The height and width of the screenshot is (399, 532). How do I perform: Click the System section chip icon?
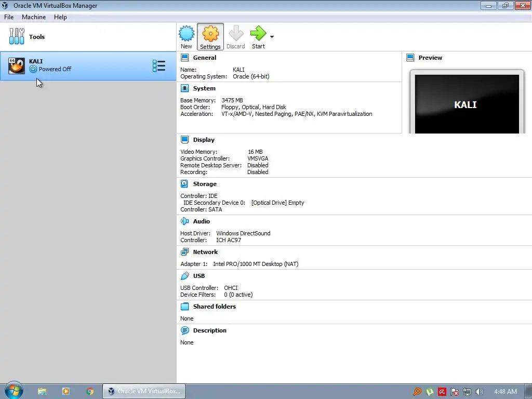click(x=184, y=88)
